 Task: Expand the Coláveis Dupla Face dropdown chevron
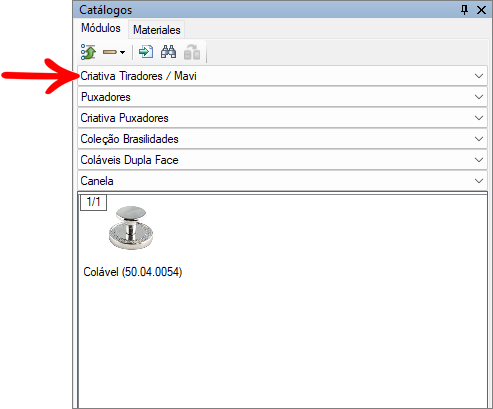[479, 160]
